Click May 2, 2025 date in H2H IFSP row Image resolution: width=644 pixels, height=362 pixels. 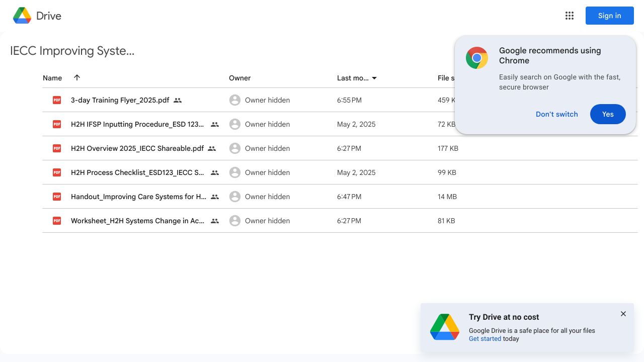[x=356, y=124]
